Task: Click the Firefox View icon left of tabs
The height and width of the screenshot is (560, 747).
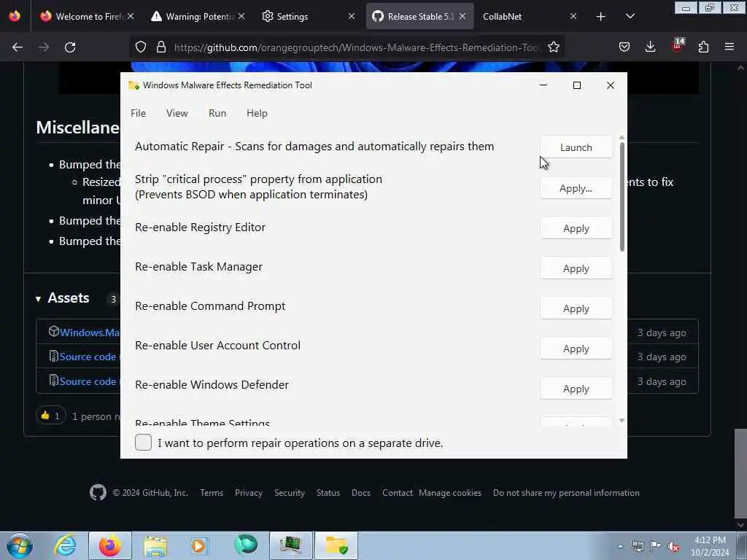Action: tap(15, 16)
